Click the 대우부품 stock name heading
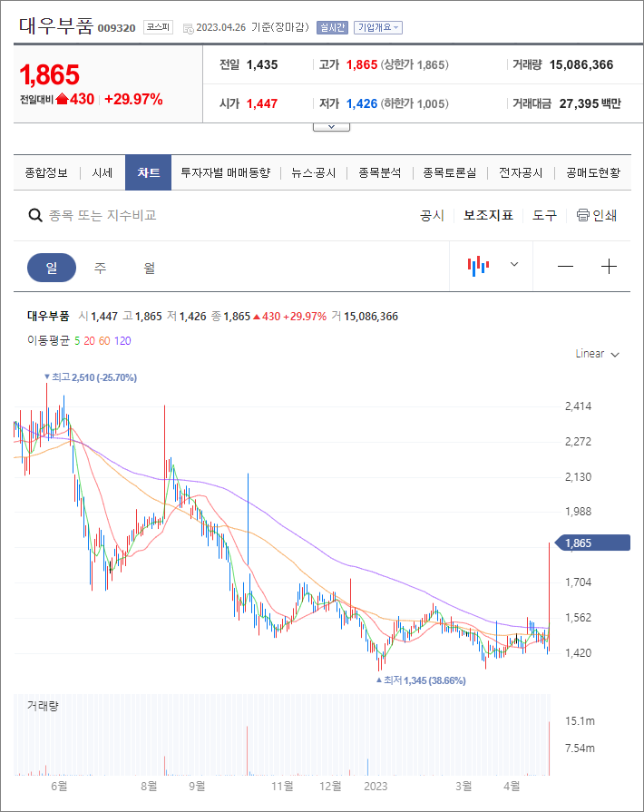Screen dimensions: 644x812 56,26
